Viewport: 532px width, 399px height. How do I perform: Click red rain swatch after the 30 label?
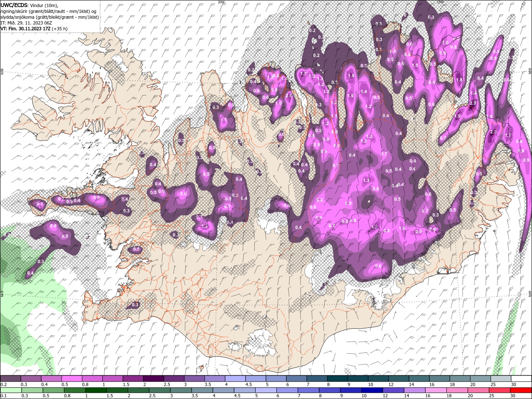coord(521,390)
